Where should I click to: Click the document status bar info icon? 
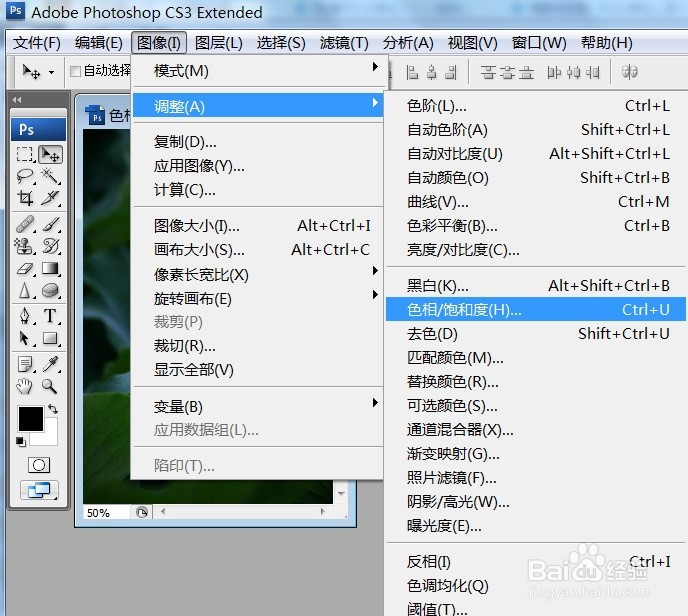(x=142, y=512)
